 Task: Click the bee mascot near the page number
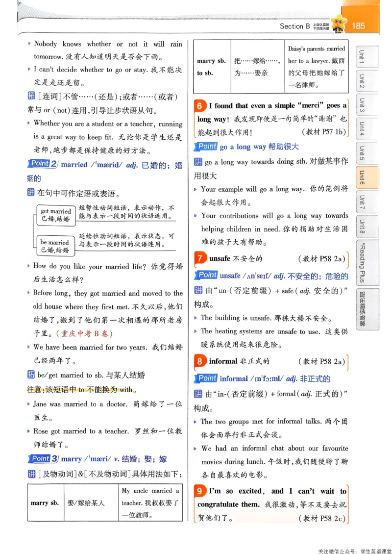pyautogui.click(x=339, y=22)
